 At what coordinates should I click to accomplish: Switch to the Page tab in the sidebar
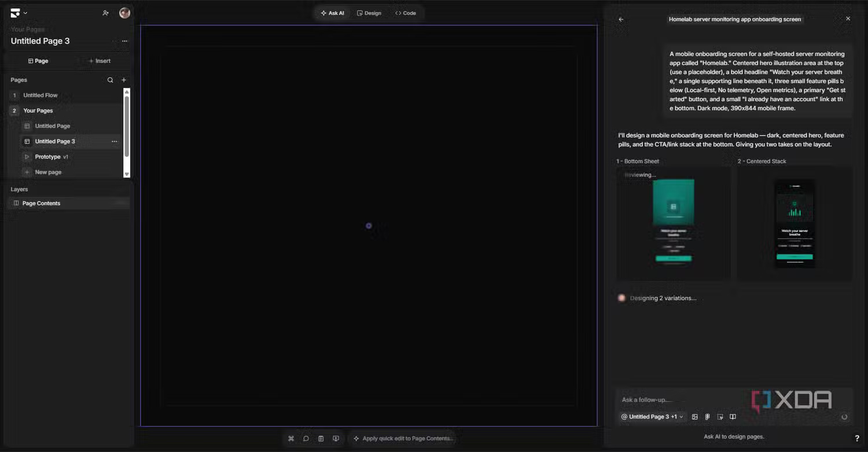pos(38,61)
